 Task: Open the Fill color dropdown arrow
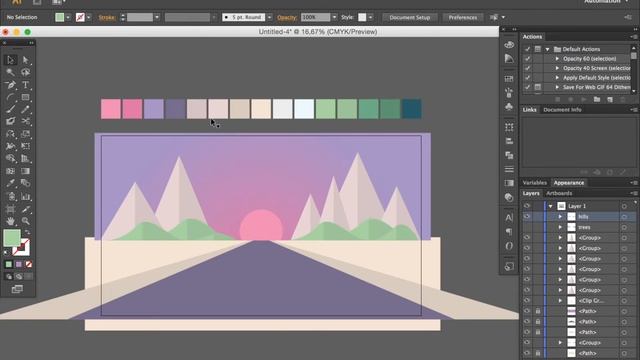(68, 17)
